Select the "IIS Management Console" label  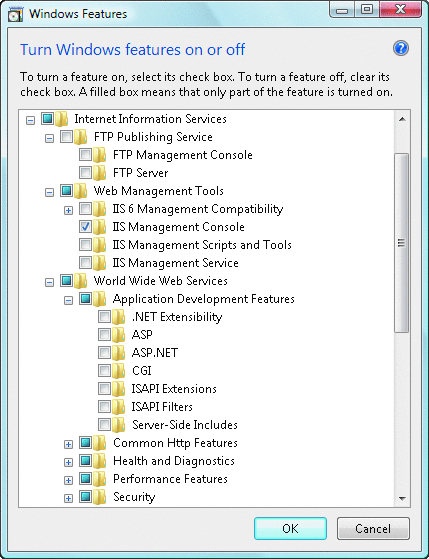(179, 227)
